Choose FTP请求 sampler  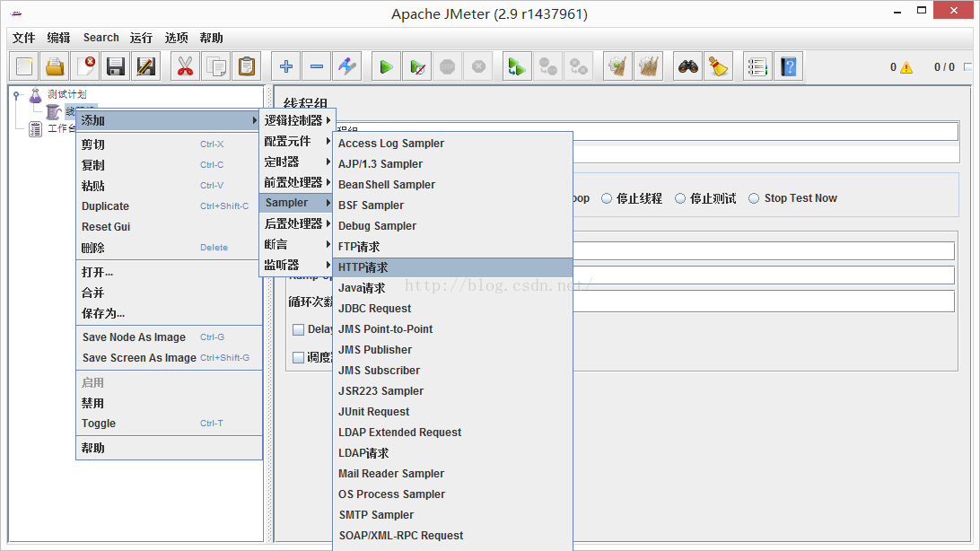[x=452, y=247]
